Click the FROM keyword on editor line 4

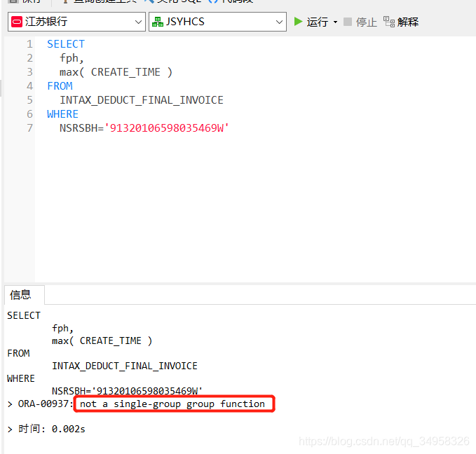pyautogui.click(x=60, y=86)
